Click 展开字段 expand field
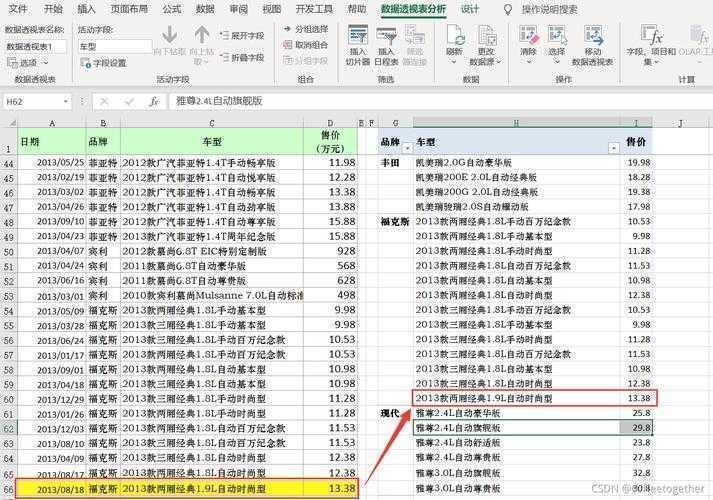The width and height of the screenshot is (713, 500). point(242,35)
